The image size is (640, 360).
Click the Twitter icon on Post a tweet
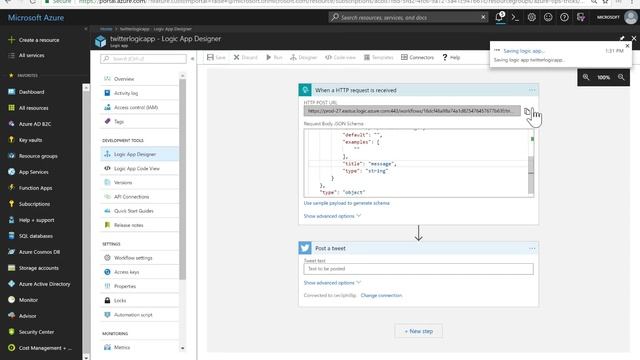pyautogui.click(x=305, y=248)
